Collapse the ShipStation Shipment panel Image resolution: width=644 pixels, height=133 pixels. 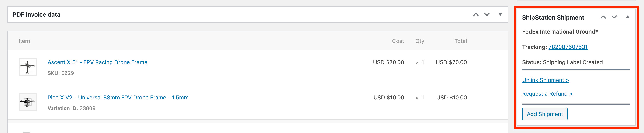pos(627,17)
